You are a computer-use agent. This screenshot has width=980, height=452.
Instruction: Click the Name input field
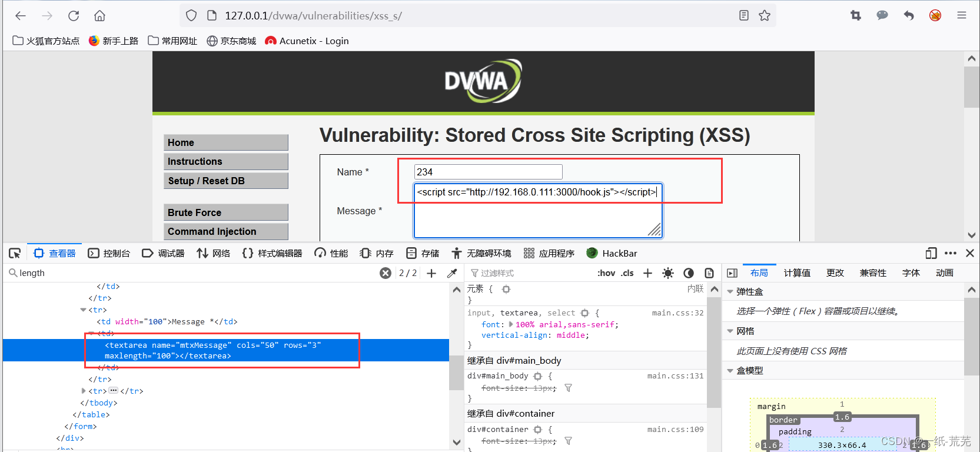click(x=488, y=172)
